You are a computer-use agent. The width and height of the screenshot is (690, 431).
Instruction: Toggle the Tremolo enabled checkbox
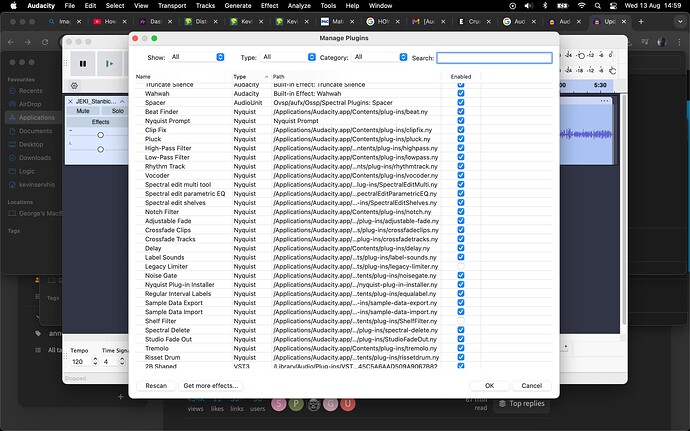(x=461, y=348)
